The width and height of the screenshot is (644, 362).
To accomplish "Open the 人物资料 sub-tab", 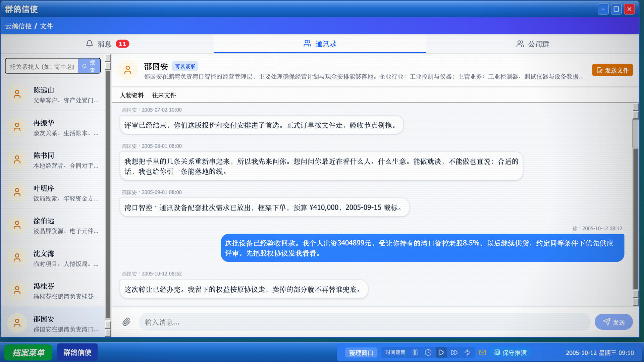I will coord(132,95).
